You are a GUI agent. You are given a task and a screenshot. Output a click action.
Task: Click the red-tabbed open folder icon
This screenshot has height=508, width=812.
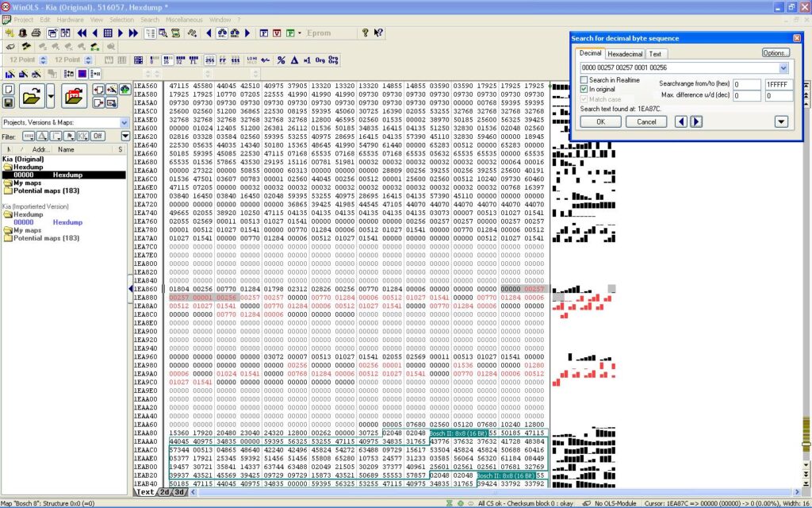(74, 96)
